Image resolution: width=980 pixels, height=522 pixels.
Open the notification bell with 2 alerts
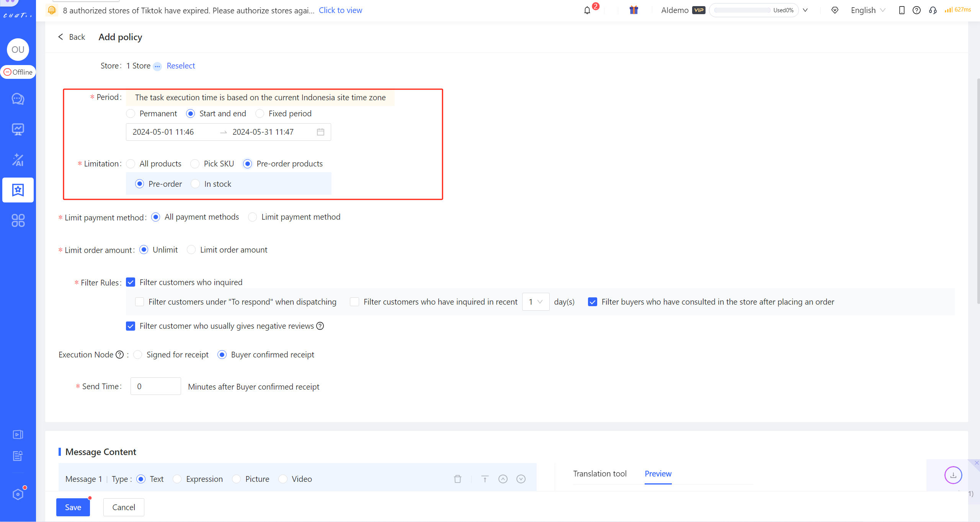click(x=587, y=10)
